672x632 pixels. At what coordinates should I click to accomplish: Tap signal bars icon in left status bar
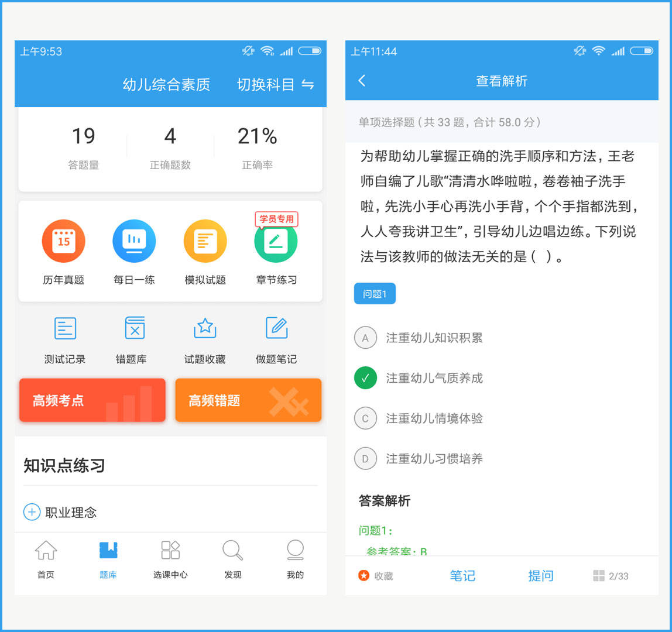286,51
